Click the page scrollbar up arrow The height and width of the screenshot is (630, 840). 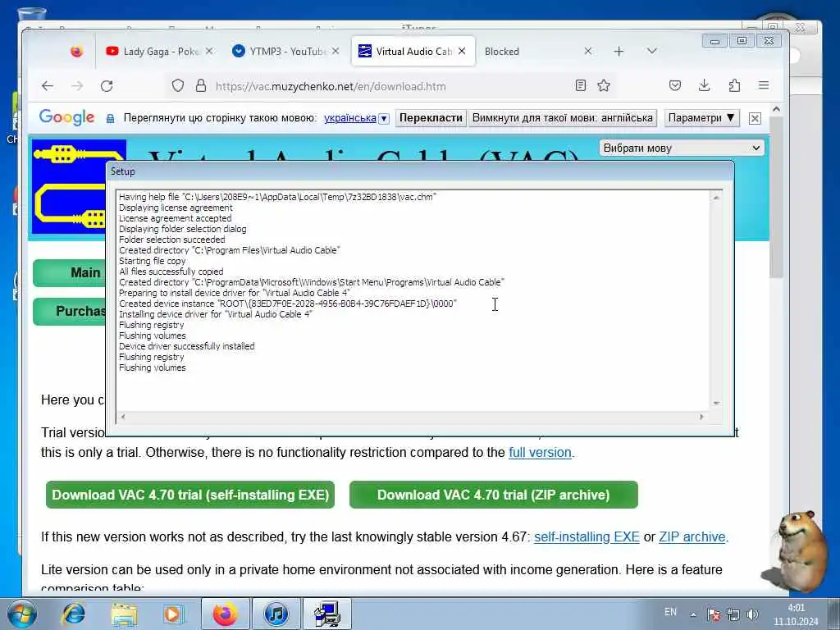point(776,109)
